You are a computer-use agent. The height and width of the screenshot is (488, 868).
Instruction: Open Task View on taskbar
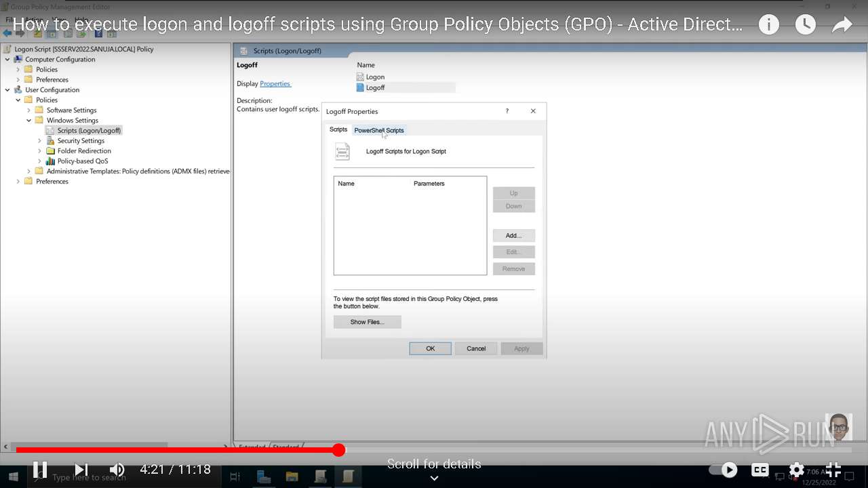point(235,476)
